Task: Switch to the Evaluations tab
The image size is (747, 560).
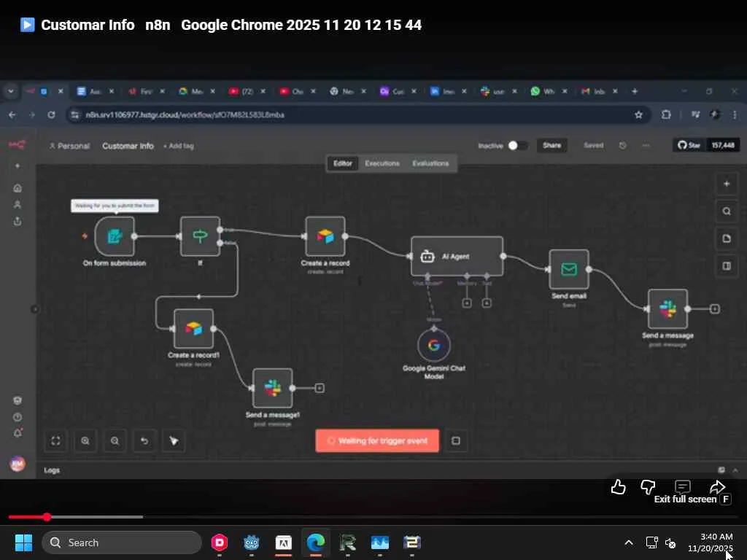Action: point(430,163)
